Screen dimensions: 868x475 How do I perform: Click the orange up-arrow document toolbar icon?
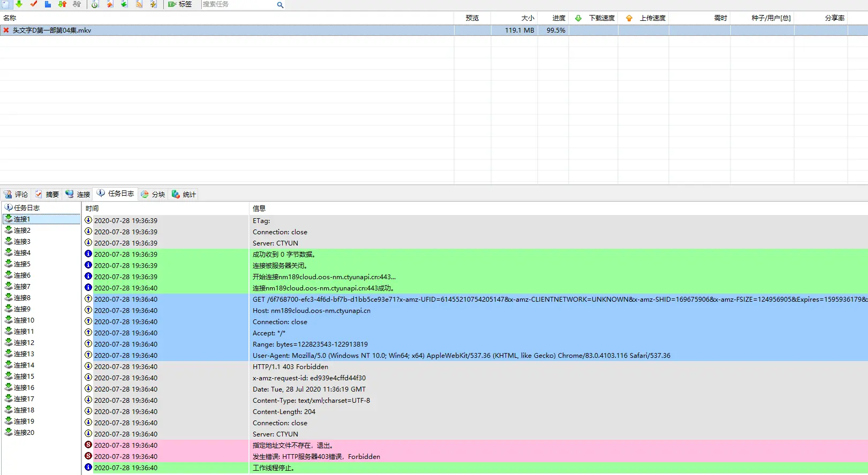pyautogui.click(x=110, y=4)
